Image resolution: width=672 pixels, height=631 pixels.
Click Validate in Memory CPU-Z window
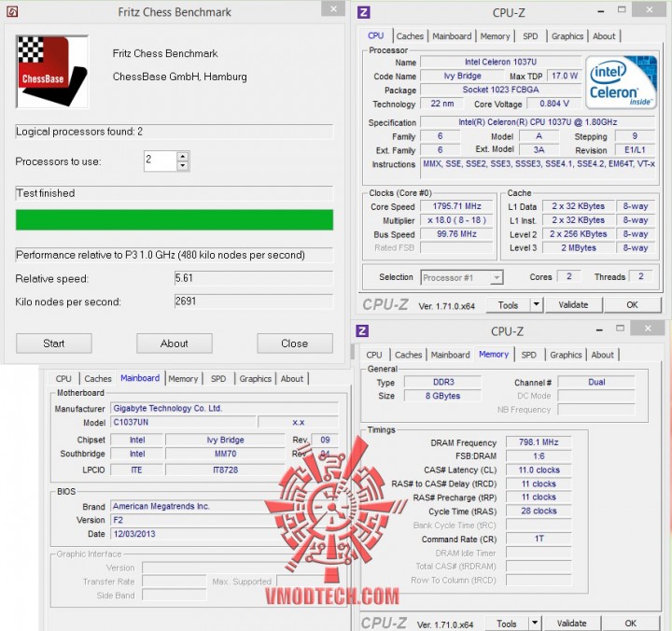[x=571, y=624]
